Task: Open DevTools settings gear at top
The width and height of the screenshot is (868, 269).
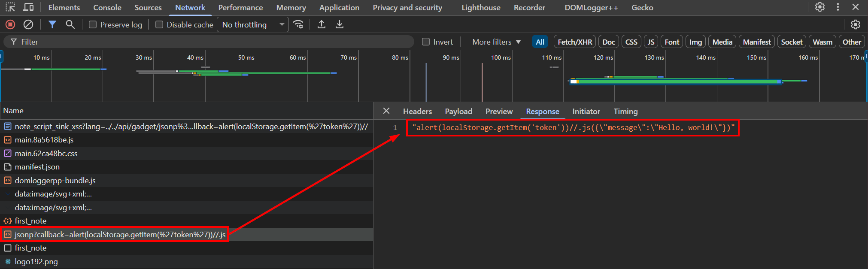Action: [x=820, y=7]
